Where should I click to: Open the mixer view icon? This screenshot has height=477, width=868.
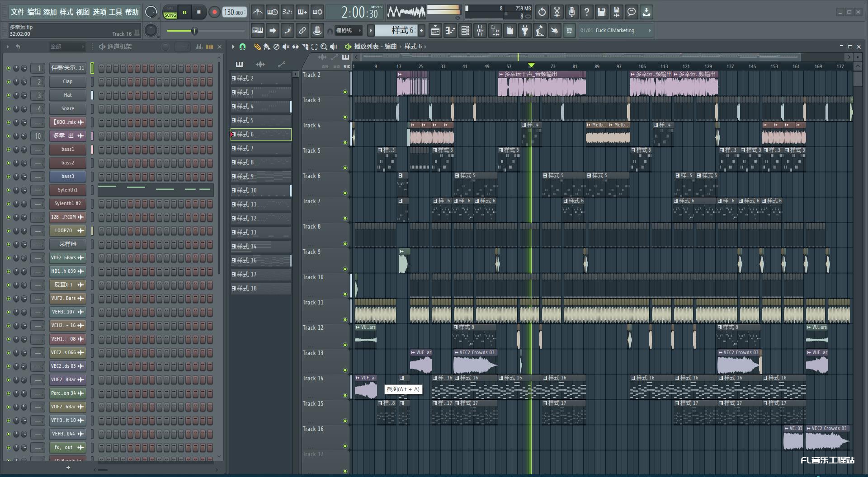tap(480, 31)
